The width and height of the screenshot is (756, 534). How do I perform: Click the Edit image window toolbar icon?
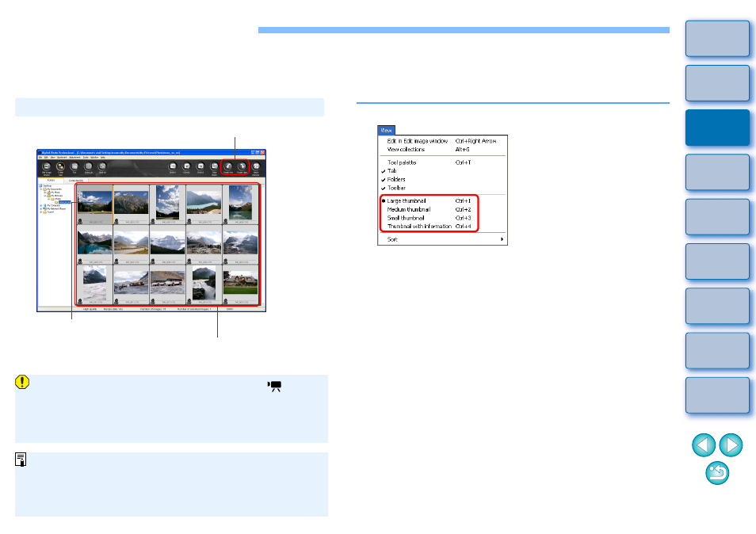(x=46, y=166)
